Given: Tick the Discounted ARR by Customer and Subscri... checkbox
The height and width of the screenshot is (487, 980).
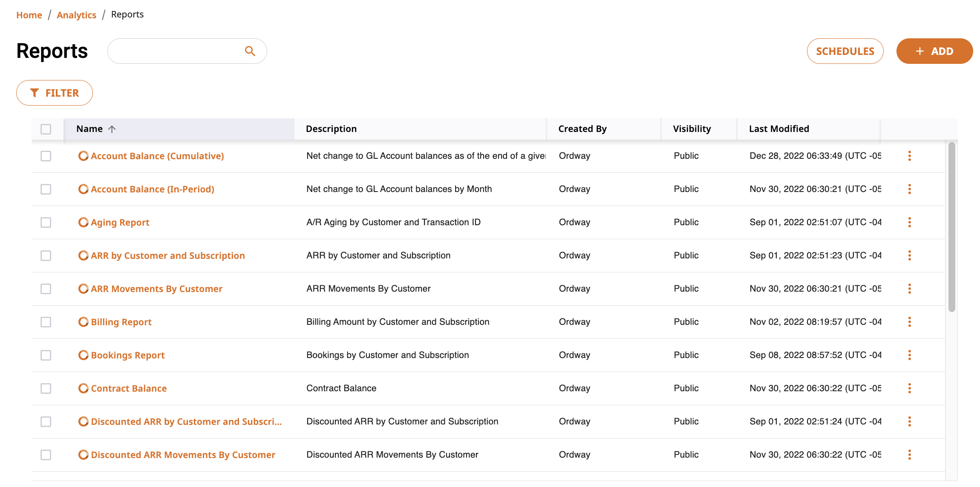Looking at the screenshot, I should click(46, 421).
